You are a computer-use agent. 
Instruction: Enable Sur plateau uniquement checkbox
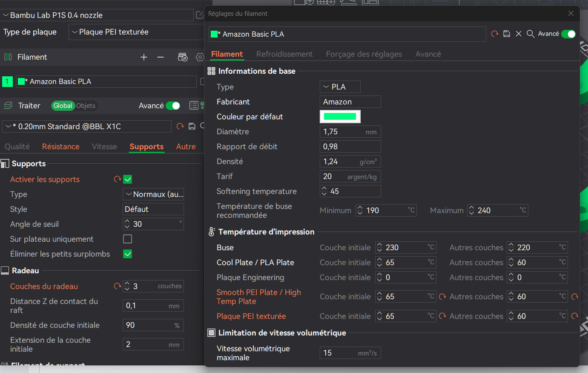pyautogui.click(x=127, y=239)
